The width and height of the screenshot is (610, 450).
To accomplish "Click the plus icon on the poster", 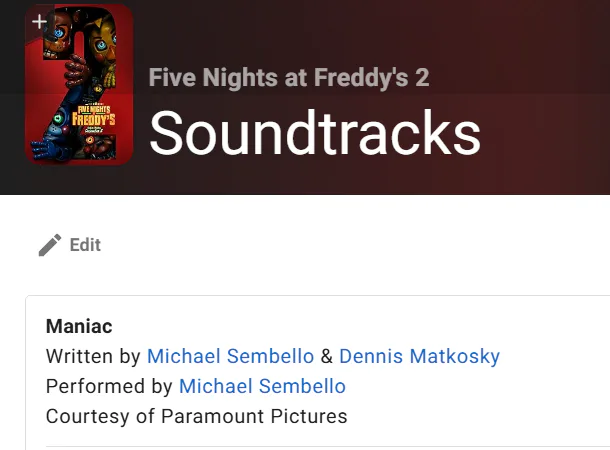I will [x=39, y=20].
